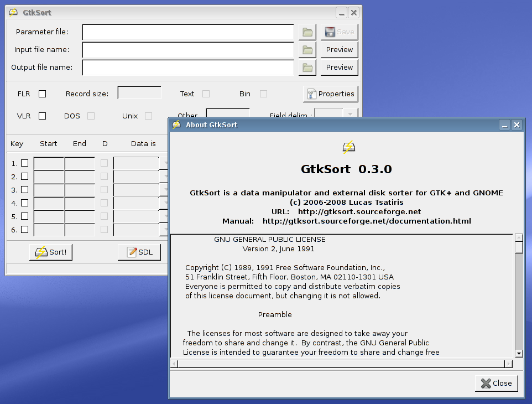Focus the Output file name text field
The height and width of the screenshot is (404, 532).
click(x=188, y=68)
